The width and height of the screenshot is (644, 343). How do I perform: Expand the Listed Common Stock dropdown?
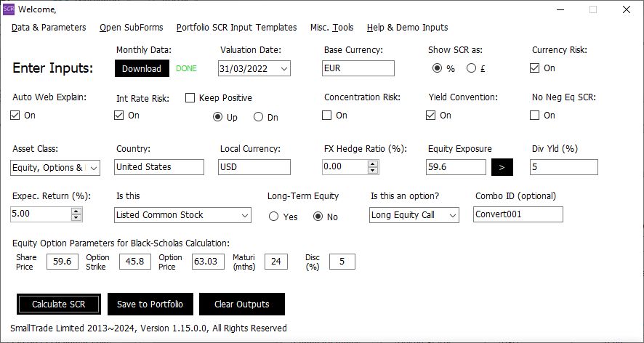point(243,215)
